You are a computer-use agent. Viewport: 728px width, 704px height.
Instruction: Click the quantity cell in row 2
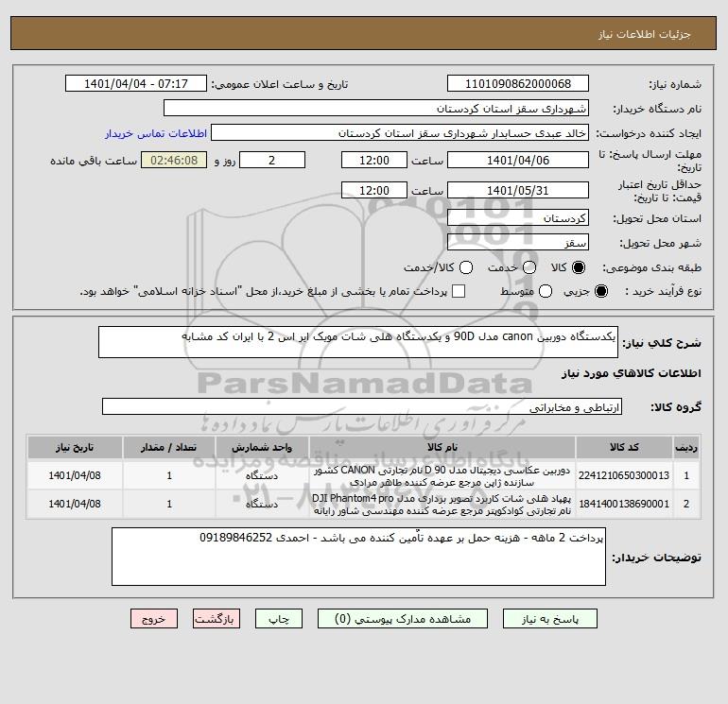click(169, 504)
